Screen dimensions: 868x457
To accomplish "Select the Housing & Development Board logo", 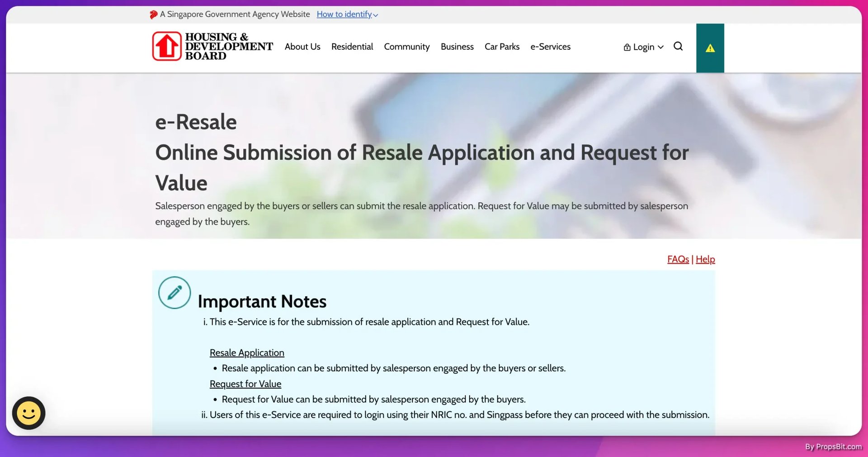I will pos(212,46).
